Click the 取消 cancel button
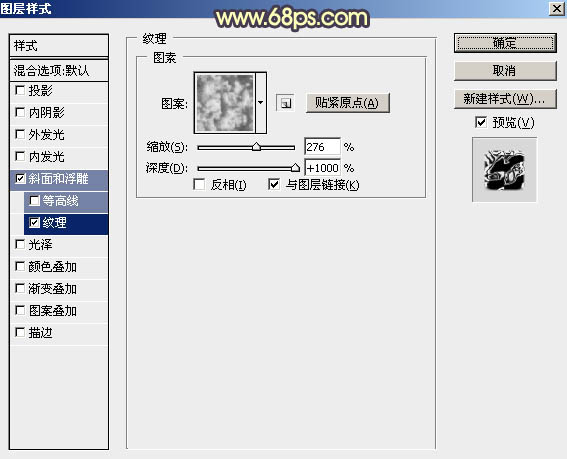 (505, 71)
